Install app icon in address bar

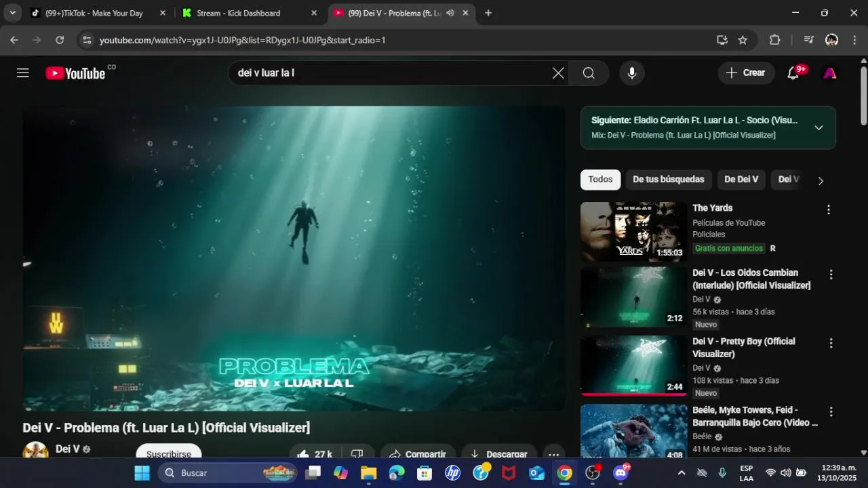722,40
